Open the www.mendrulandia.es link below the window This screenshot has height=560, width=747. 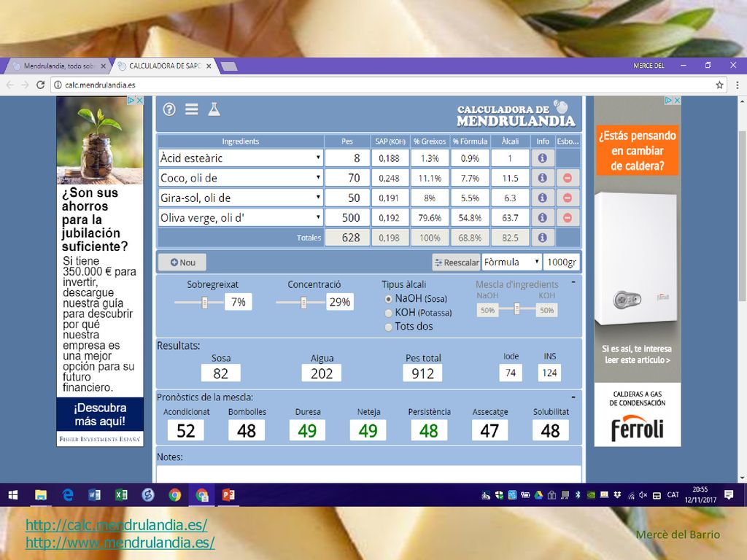point(120,542)
